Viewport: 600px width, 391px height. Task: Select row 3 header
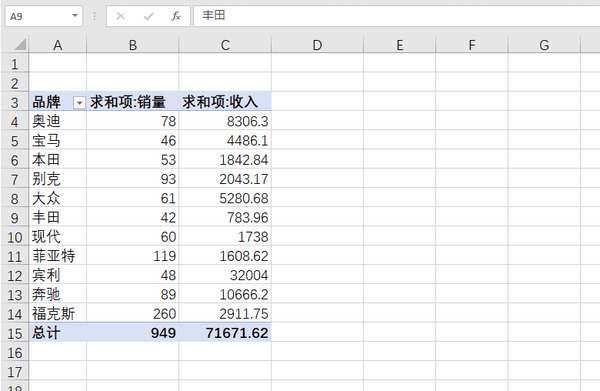click(x=15, y=102)
